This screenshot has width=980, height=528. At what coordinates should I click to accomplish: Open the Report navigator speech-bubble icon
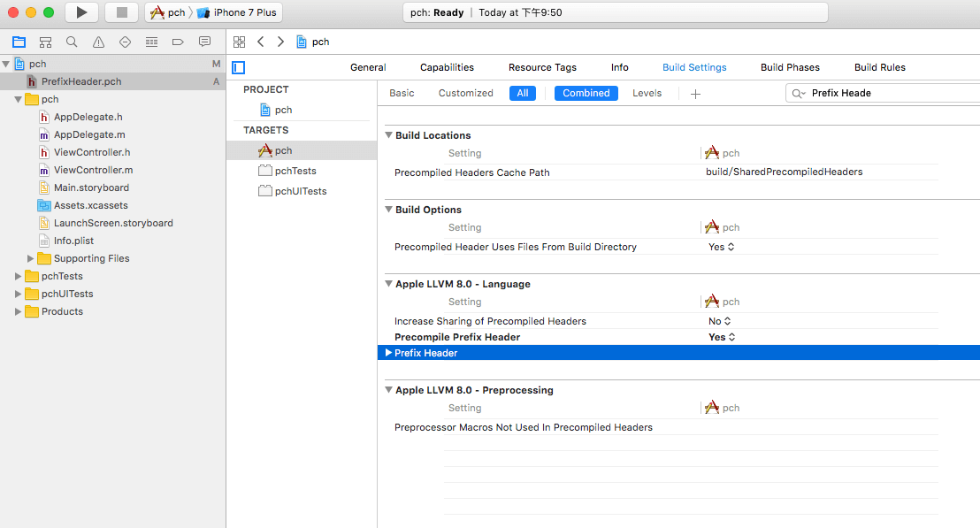tap(204, 42)
